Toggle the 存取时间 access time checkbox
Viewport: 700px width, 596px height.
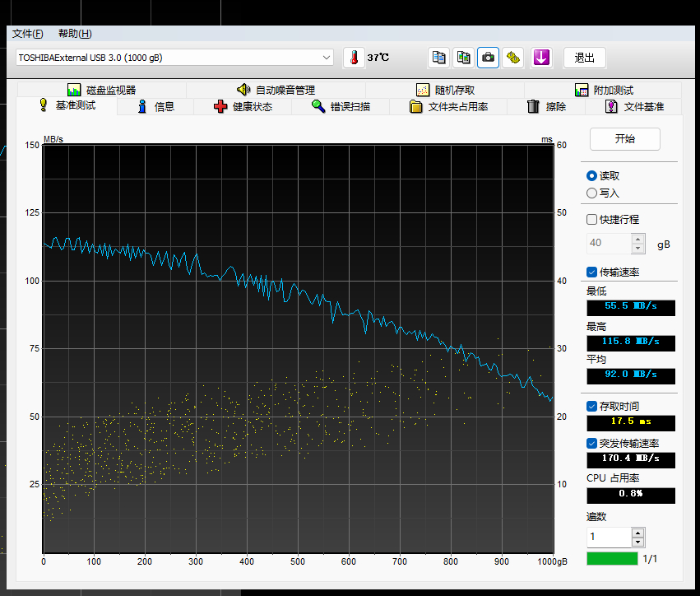point(591,406)
